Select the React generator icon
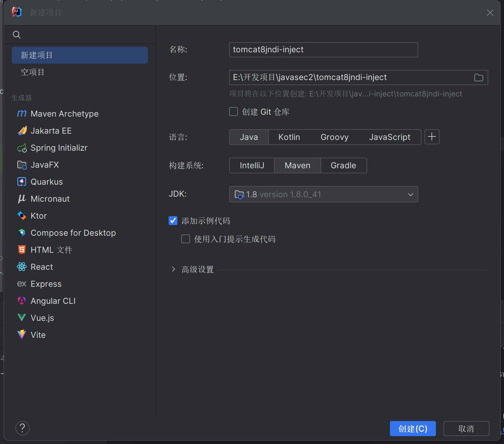Screen dimensions: 504x444 [x=22, y=267]
